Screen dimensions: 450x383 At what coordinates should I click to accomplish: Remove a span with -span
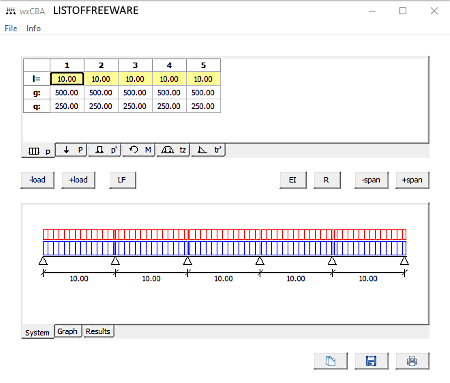[371, 180]
